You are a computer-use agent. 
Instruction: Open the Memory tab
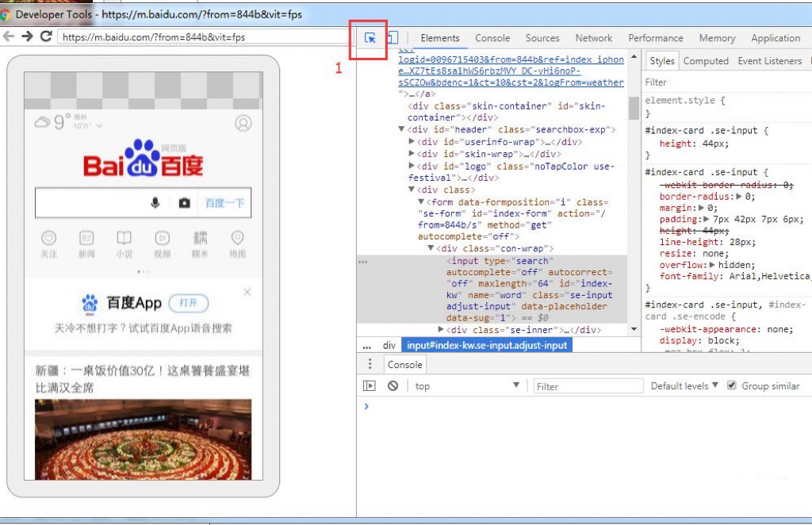point(717,38)
